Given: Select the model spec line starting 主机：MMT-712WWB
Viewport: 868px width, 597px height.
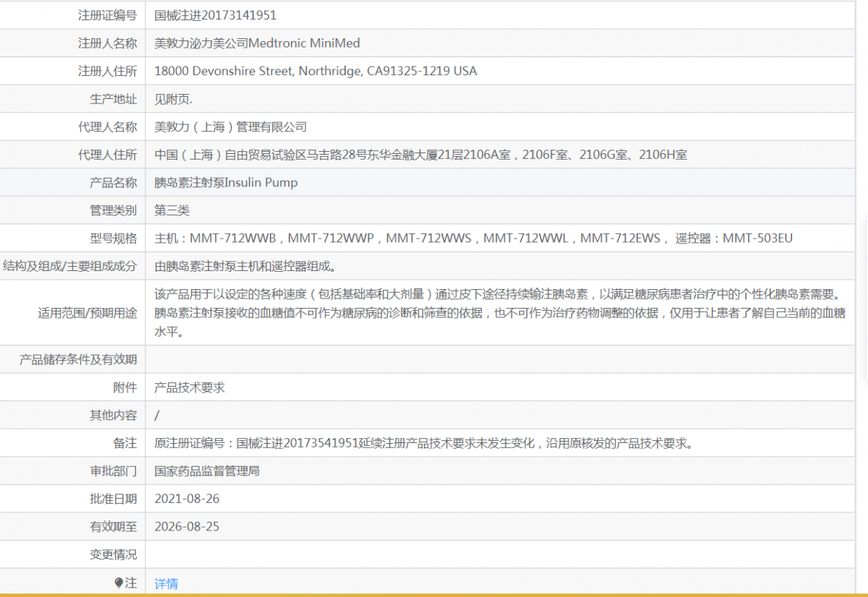Looking at the screenshot, I should pyautogui.click(x=474, y=239).
